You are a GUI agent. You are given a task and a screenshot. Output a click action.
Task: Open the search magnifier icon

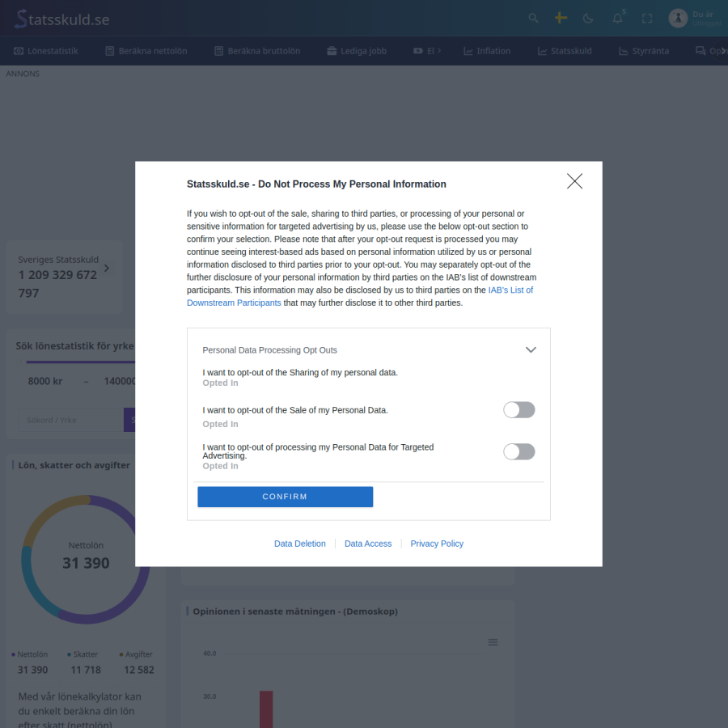533,18
